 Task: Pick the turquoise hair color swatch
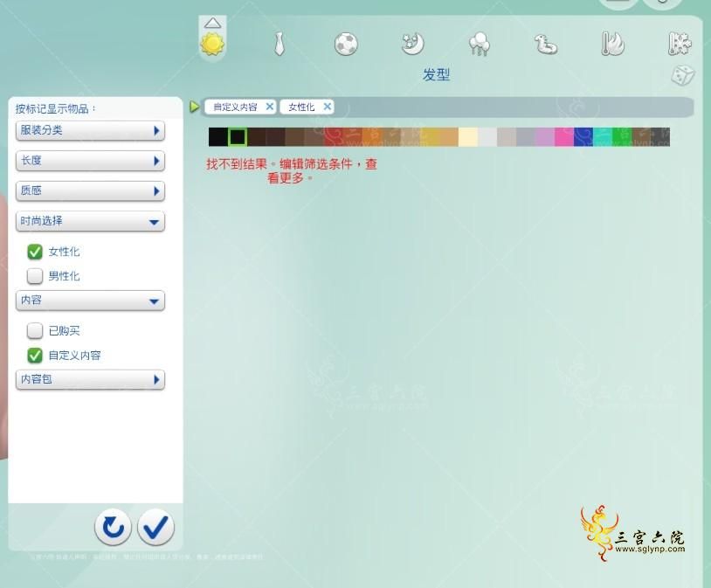point(602,137)
